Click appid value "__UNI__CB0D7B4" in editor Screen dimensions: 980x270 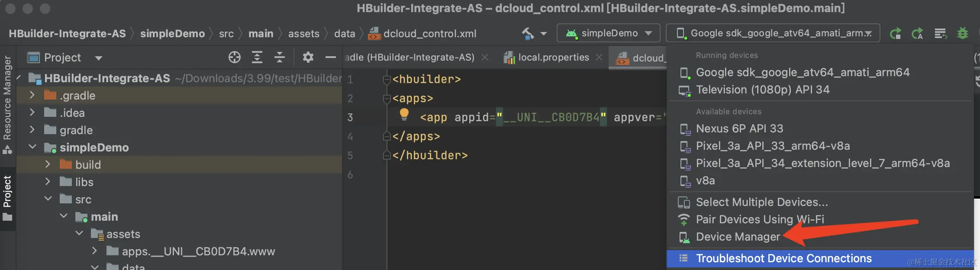[x=551, y=117]
